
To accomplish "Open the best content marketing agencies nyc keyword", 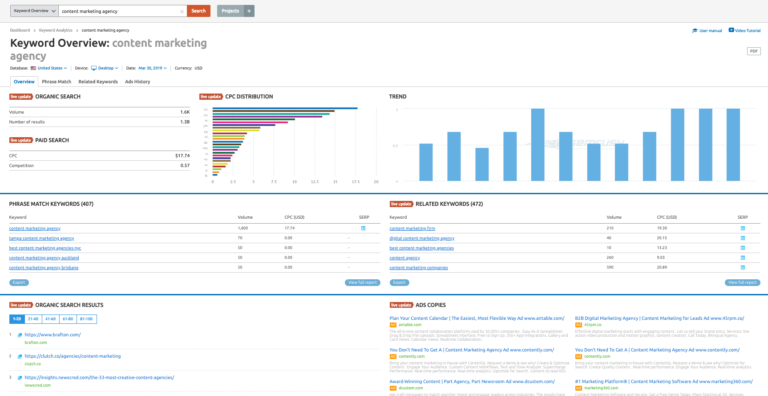I will [x=45, y=248].
